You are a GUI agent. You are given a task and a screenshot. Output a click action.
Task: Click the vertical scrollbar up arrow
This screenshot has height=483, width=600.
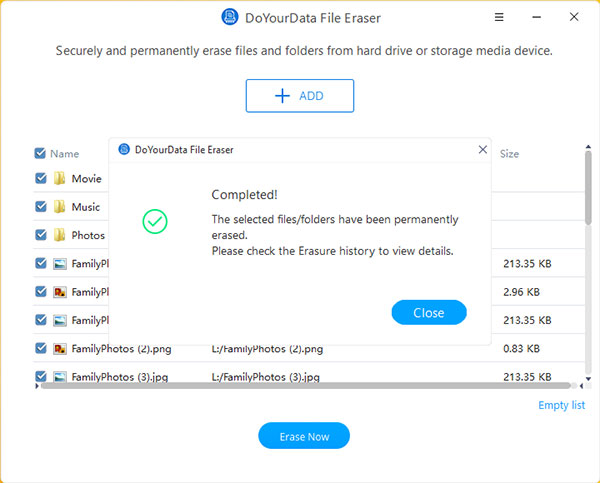coord(588,147)
